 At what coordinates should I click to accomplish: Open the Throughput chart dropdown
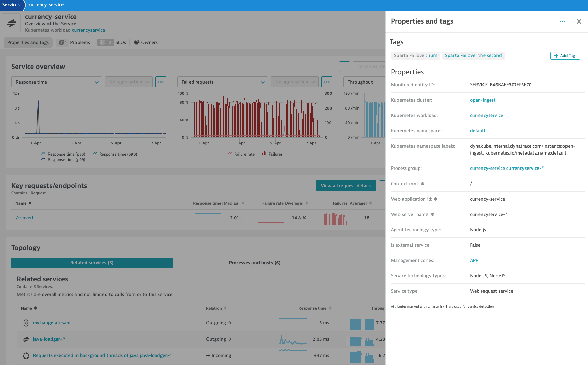[x=364, y=82]
